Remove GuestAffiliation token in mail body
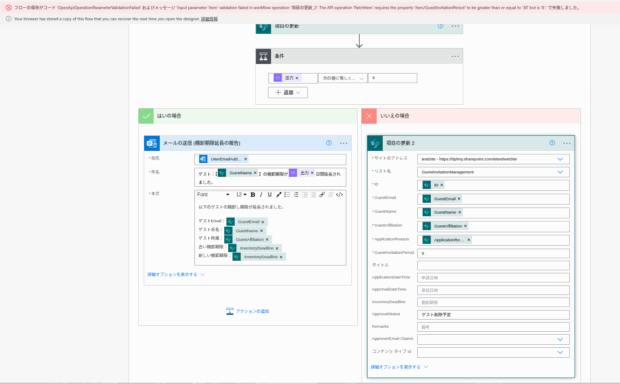 [267, 240]
